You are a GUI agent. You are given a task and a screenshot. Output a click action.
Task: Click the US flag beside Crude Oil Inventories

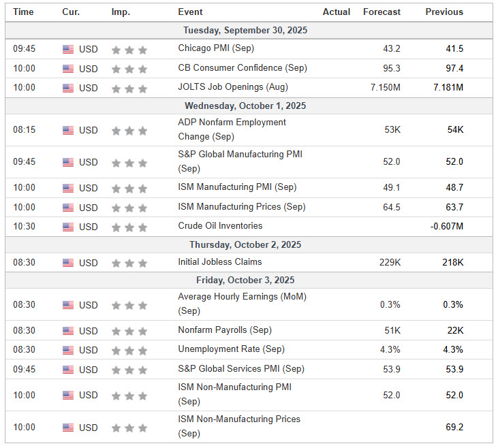click(x=68, y=227)
